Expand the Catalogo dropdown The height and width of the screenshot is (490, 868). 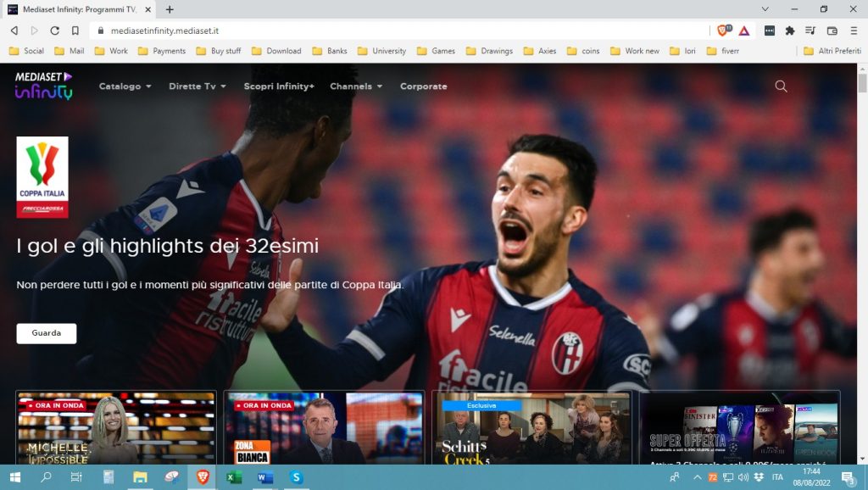[124, 86]
